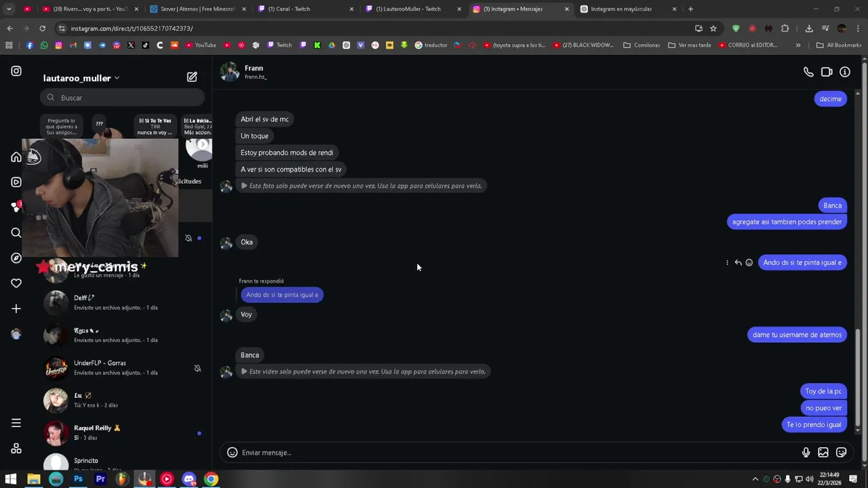Screen dimensions: 868x488
Task: Expand the lautaroo_muller account switcher
Action: [x=81, y=78]
